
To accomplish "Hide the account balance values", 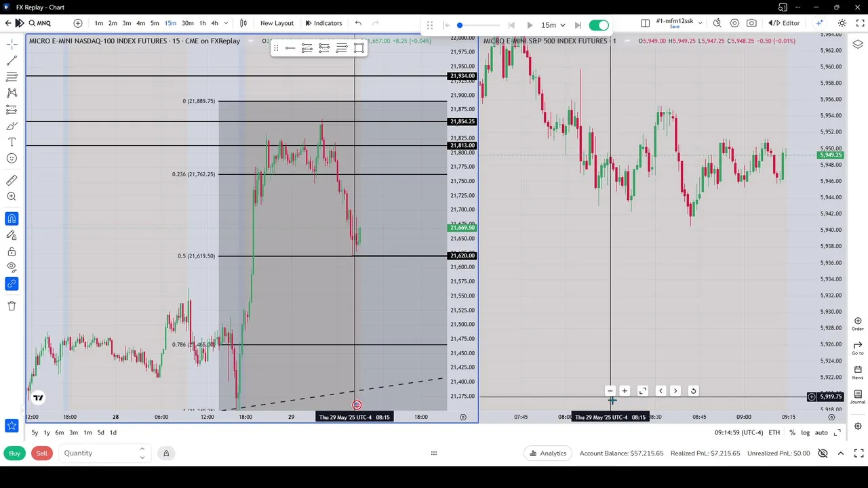I will (823, 453).
